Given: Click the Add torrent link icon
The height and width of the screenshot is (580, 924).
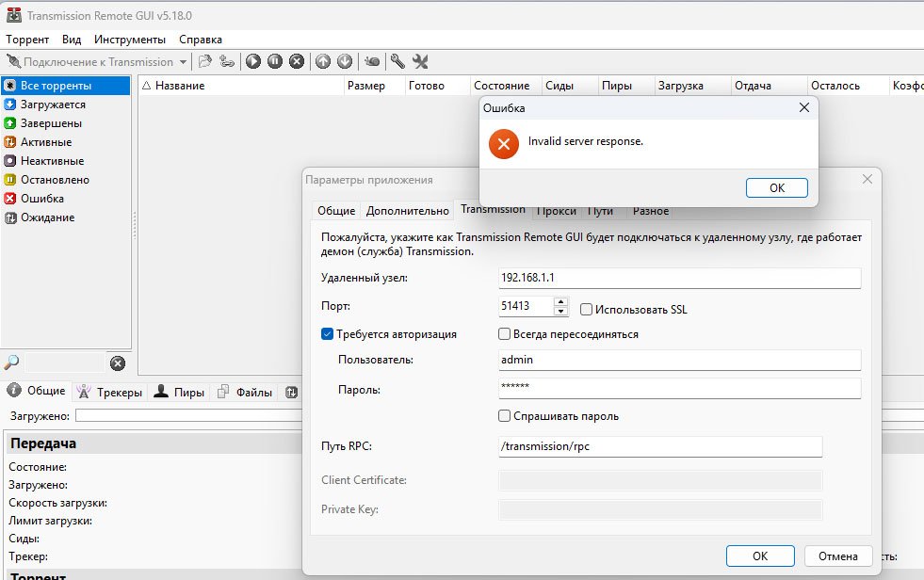Looking at the screenshot, I should pyautogui.click(x=227, y=62).
